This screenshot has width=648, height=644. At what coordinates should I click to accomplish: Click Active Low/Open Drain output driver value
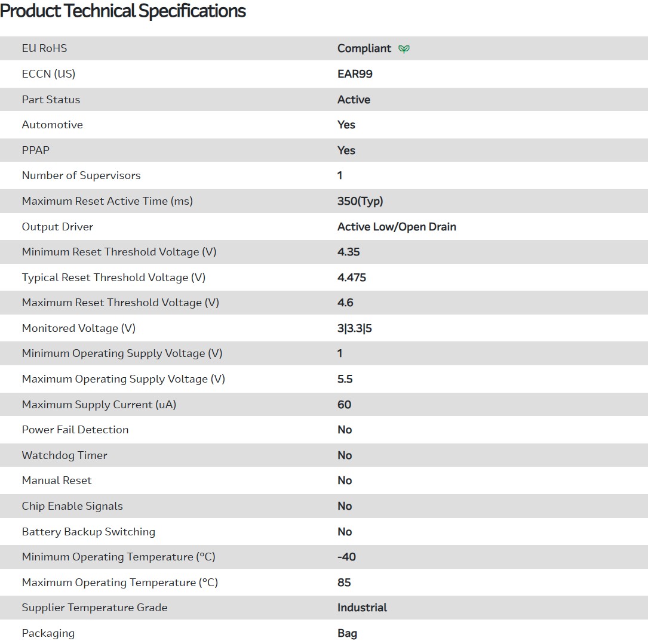[x=397, y=227]
